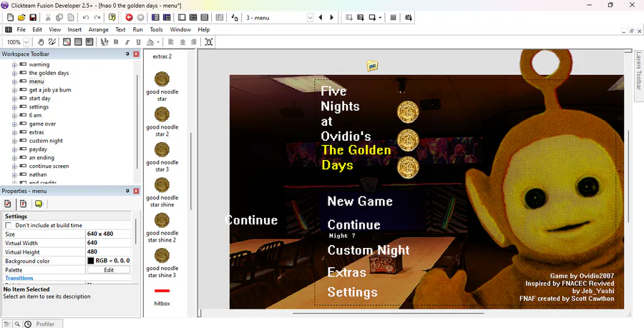
Task: Expand the 'the golden days' frame node
Action: (14, 74)
